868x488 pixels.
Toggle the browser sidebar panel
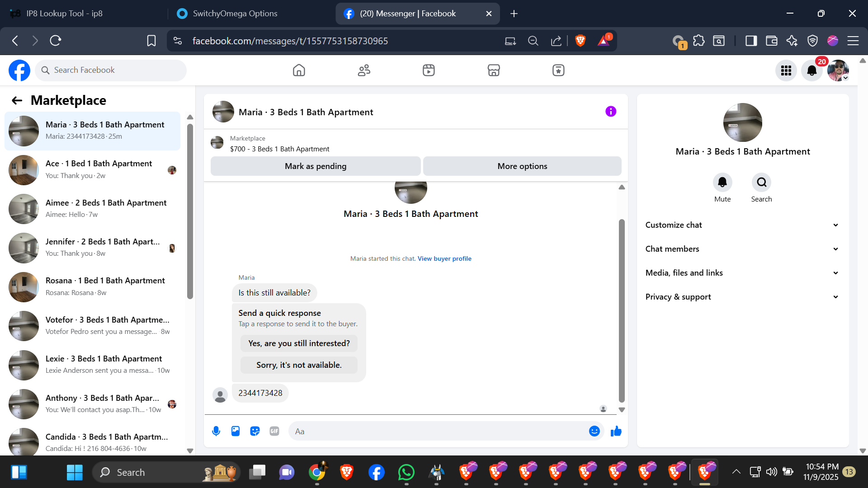click(x=751, y=41)
